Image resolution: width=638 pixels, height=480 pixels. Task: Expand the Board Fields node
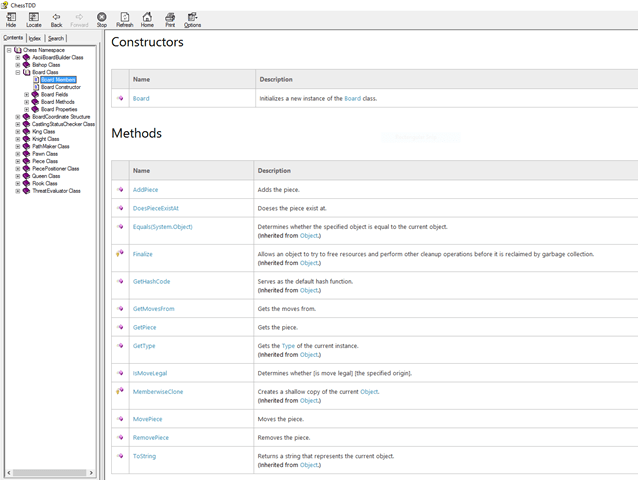[x=26, y=94]
